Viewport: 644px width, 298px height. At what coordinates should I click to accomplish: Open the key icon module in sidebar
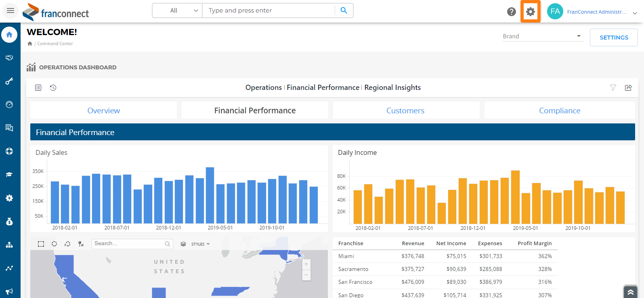pos(9,81)
